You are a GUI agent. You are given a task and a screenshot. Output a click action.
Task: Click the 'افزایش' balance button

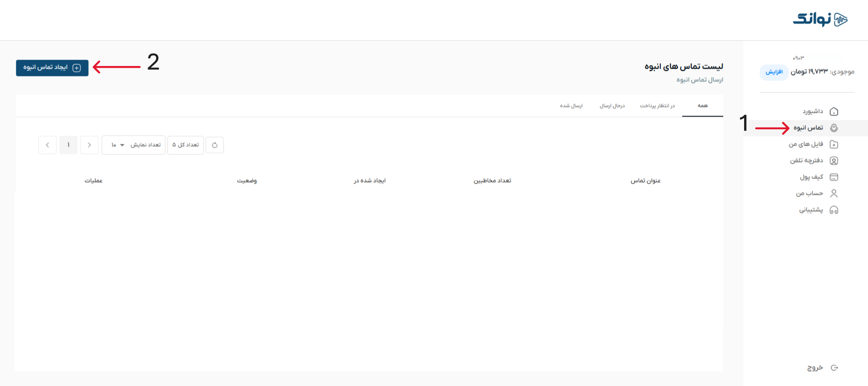774,72
